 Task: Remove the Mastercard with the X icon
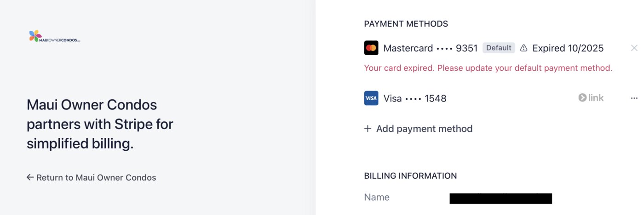pos(634,48)
